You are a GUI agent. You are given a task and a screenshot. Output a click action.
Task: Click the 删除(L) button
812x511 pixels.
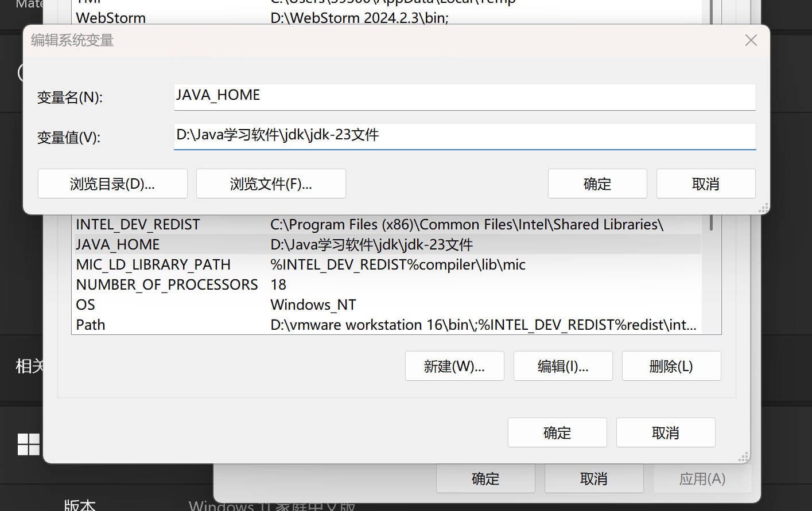click(671, 366)
